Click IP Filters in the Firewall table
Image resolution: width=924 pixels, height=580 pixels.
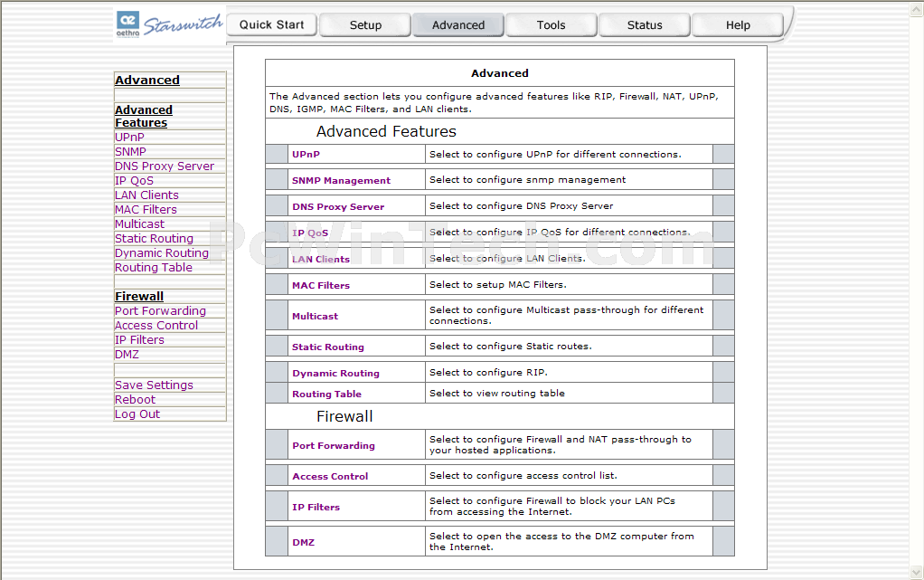coord(316,507)
